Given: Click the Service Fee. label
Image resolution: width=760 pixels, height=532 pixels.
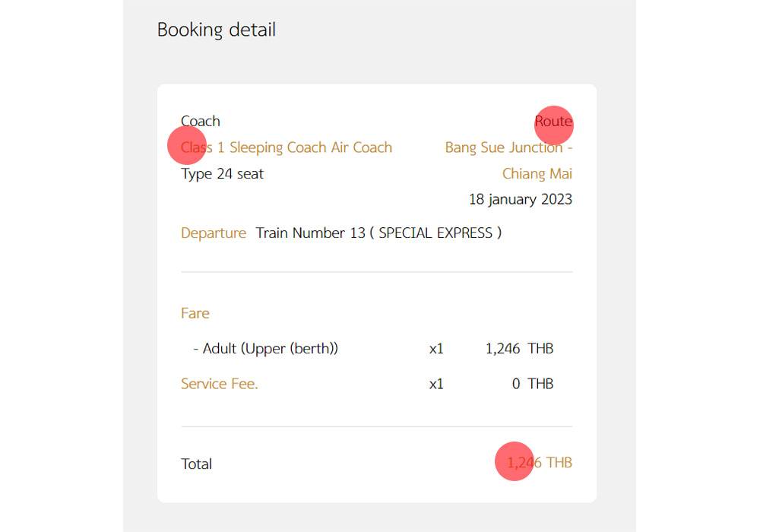Looking at the screenshot, I should pos(220,385).
